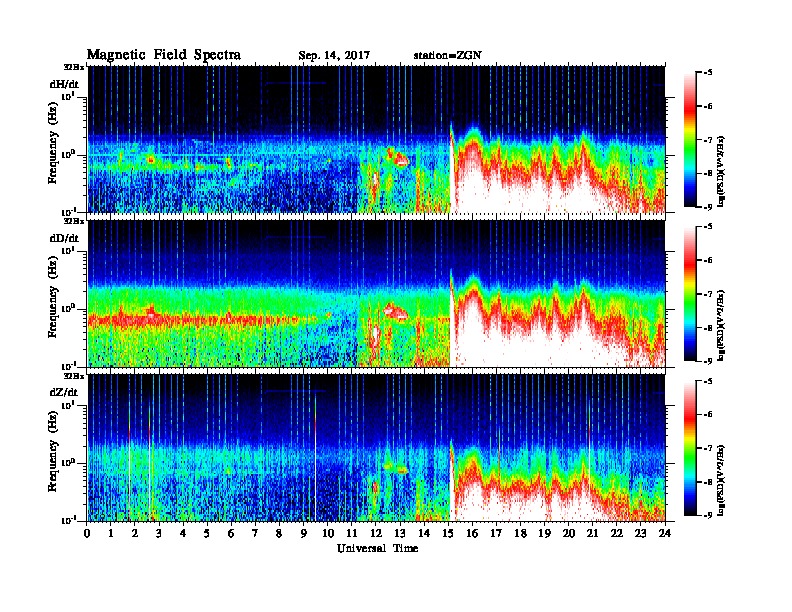Click the color scale bar beside dH/dt panel
Screen dimensions: 792x612
click(x=690, y=139)
